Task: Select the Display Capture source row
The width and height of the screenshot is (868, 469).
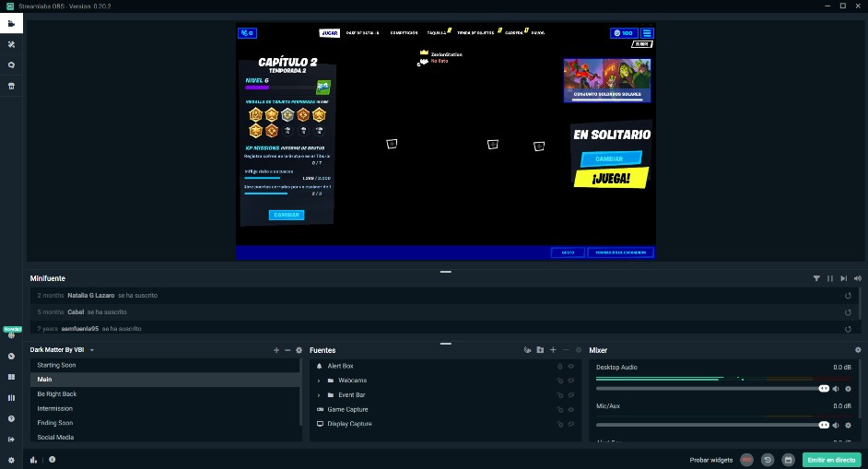Action: click(x=445, y=424)
